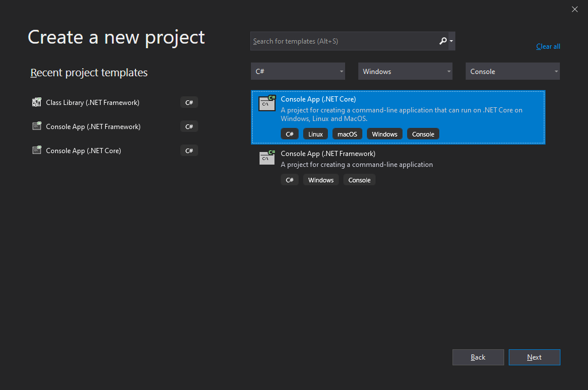Click the 'A project for creating a command-line application' description
The height and width of the screenshot is (390, 588).
(357, 165)
